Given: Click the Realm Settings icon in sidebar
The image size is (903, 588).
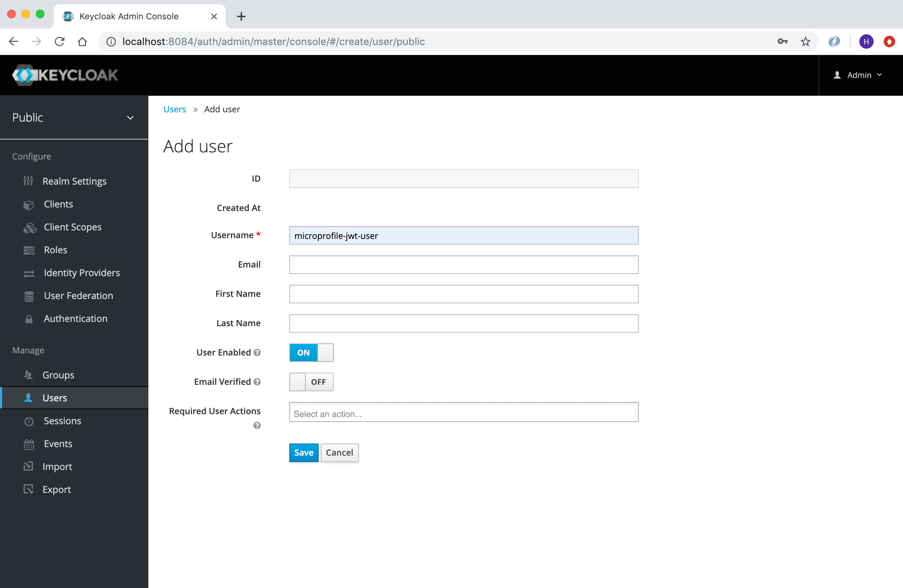Looking at the screenshot, I should 28,181.
